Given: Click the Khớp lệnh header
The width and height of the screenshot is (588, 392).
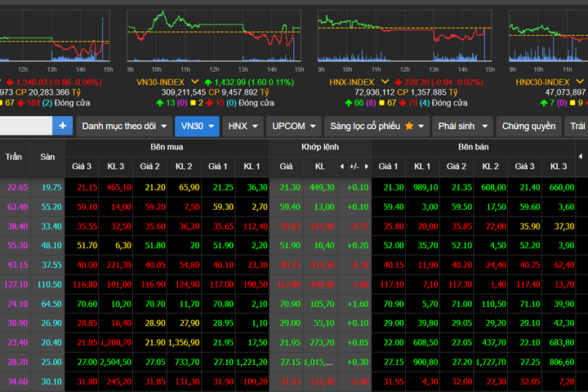Looking at the screenshot, I should click(320, 147).
